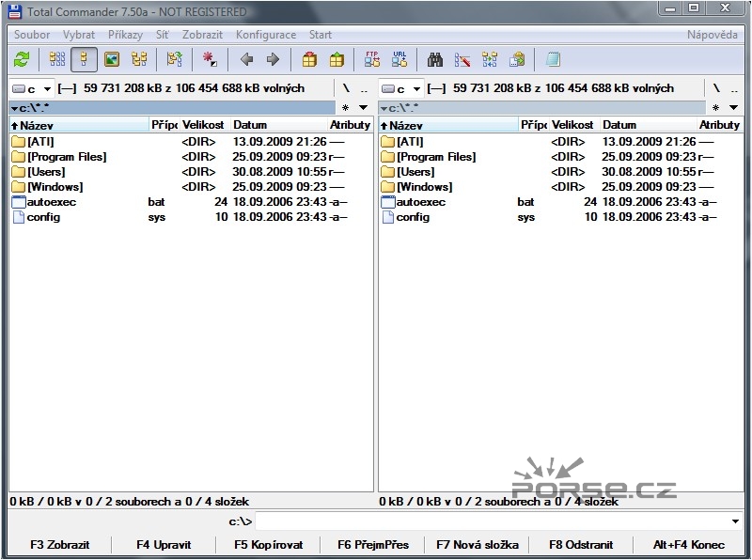Image resolution: width=752 pixels, height=560 pixels.
Task: Open the Zobrazit menu
Action: [x=202, y=35]
